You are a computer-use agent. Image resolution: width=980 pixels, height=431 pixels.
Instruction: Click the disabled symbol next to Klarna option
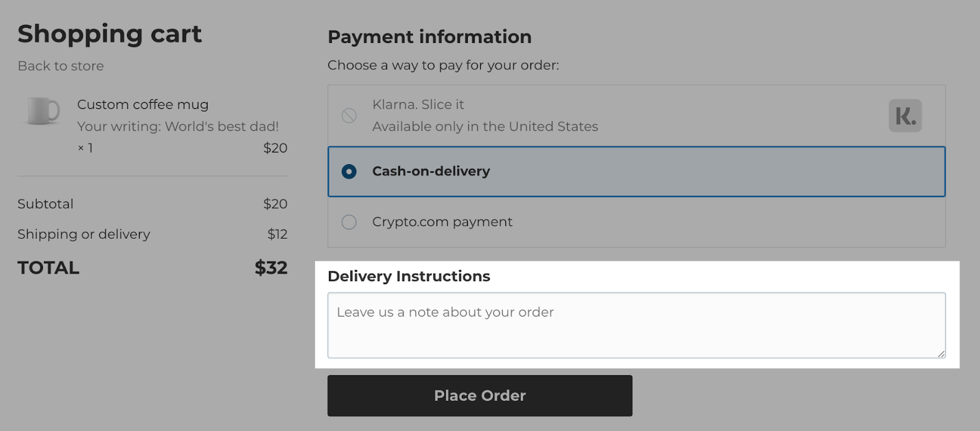point(349,115)
